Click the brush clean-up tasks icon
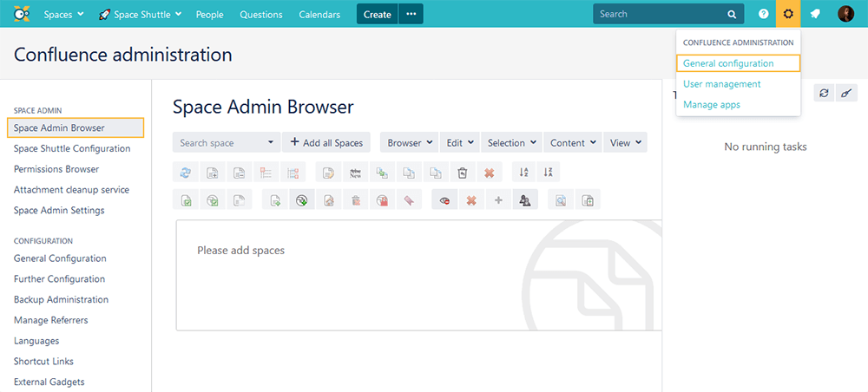This screenshot has width=868, height=392. point(846,93)
